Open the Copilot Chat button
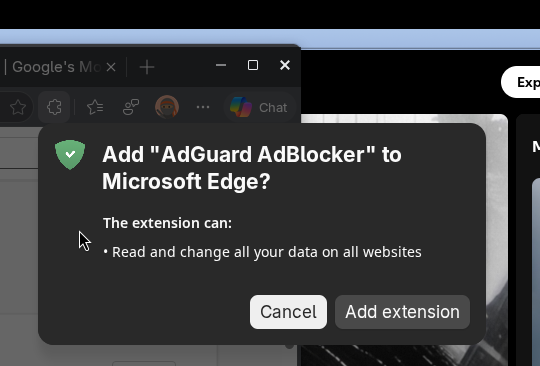This screenshot has height=366, width=540. pos(260,107)
